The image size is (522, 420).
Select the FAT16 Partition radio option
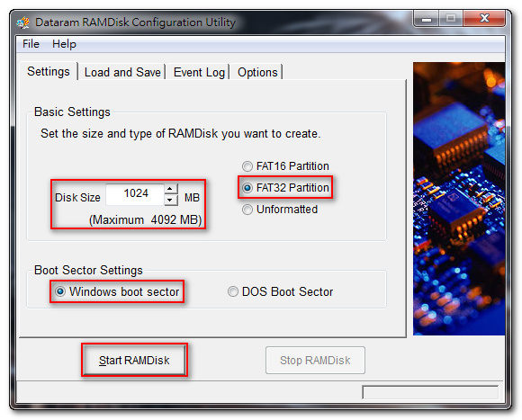285,166
